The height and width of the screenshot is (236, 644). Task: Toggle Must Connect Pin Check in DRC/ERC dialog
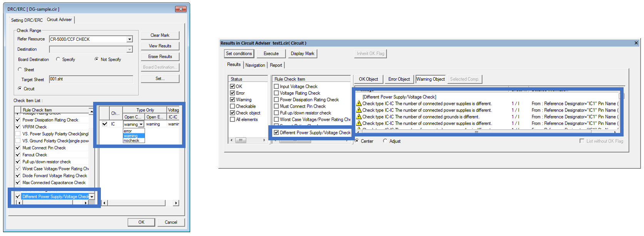18,148
